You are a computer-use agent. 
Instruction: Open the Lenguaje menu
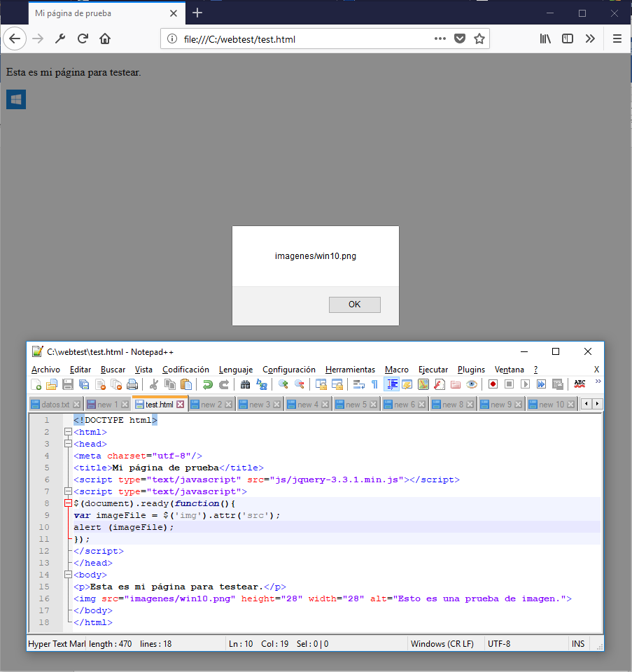[236, 370]
